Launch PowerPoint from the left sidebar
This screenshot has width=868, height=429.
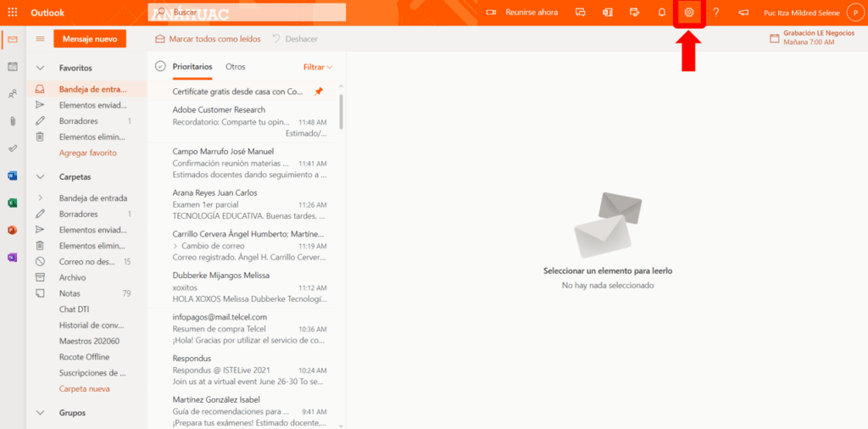click(x=13, y=231)
